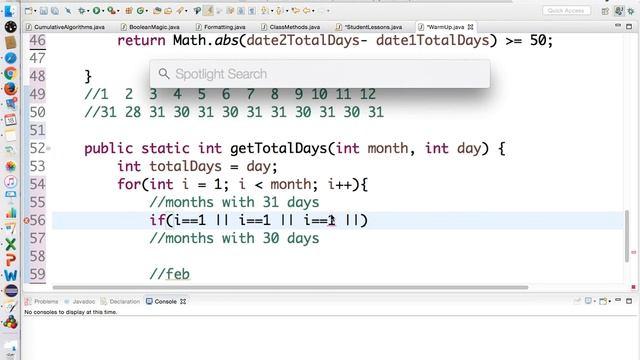Open Google Chrome from the Dock

point(10,73)
